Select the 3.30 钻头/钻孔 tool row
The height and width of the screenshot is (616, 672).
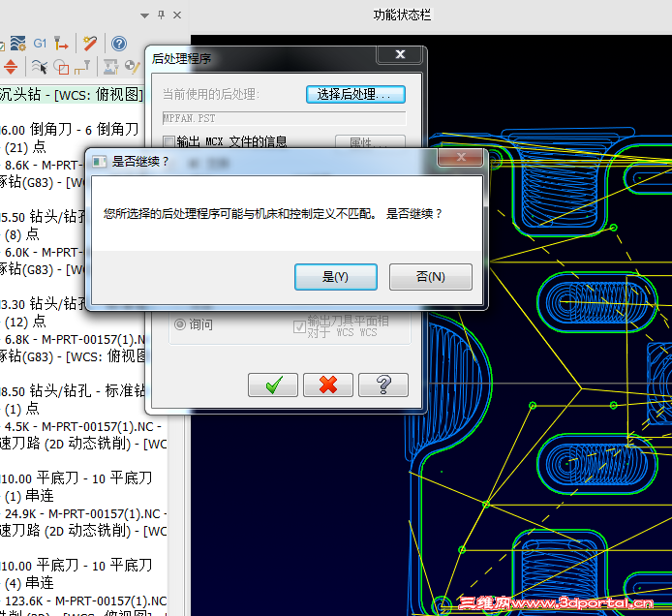pyautogui.click(x=43, y=304)
